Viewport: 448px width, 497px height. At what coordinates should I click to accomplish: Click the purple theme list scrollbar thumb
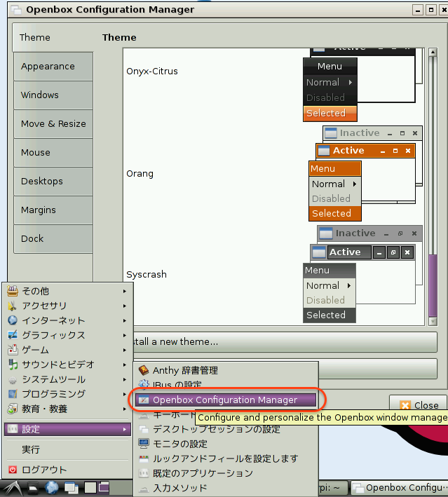point(433,285)
